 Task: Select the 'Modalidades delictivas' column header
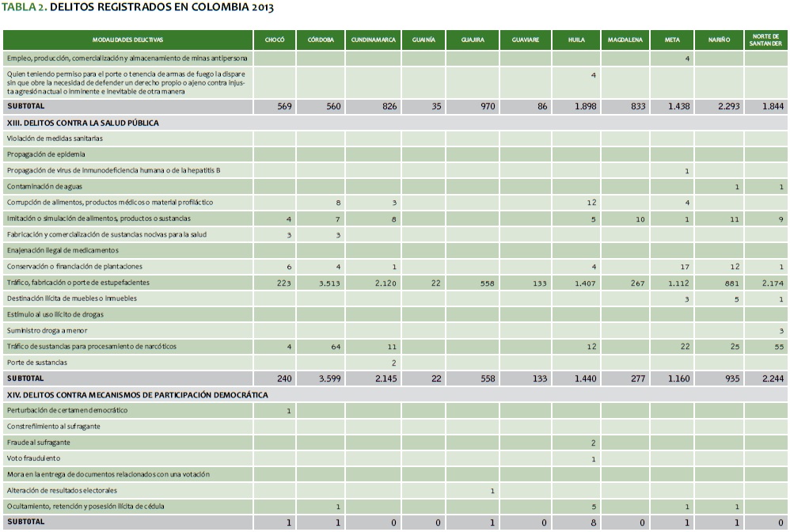(x=127, y=40)
